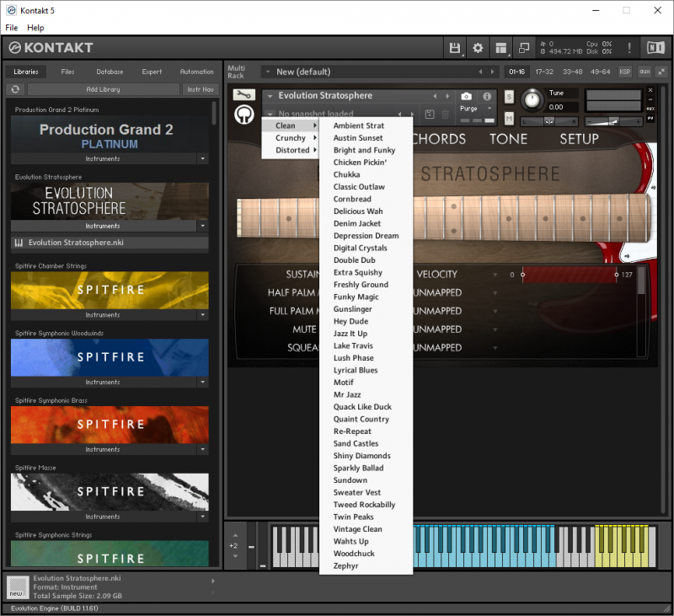
Task: Click the delete snapshot trash icon
Action: [446, 115]
